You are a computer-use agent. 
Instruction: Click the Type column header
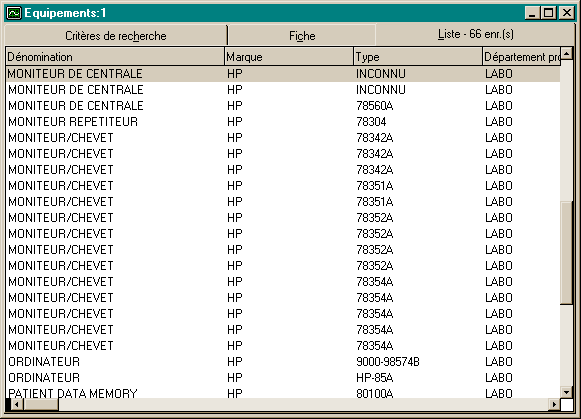[418, 57]
